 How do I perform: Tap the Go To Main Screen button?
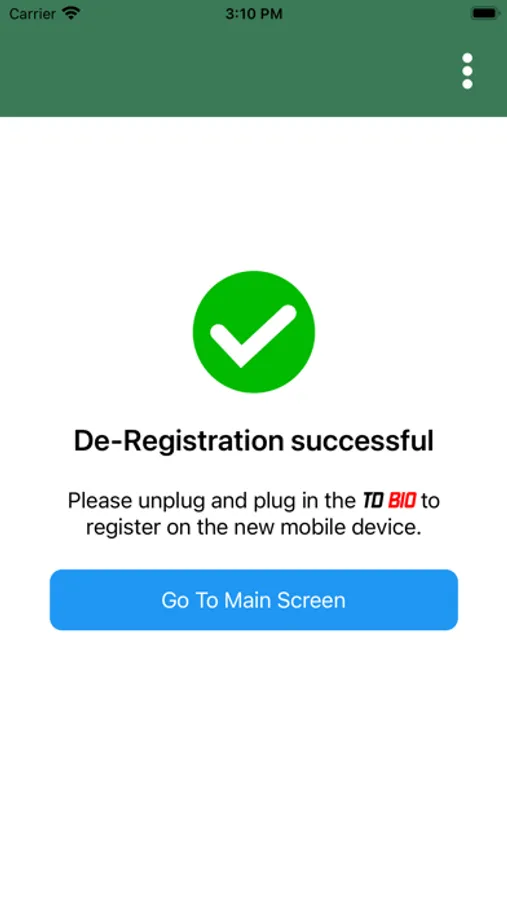[x=254, y=600]
